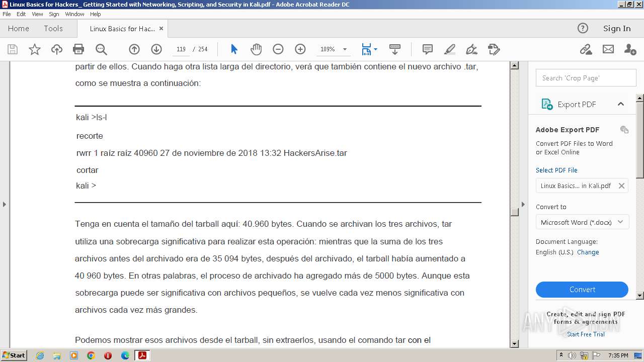
Task: Collapse the right tools pane arrow
Action: [x=523, y=204]
